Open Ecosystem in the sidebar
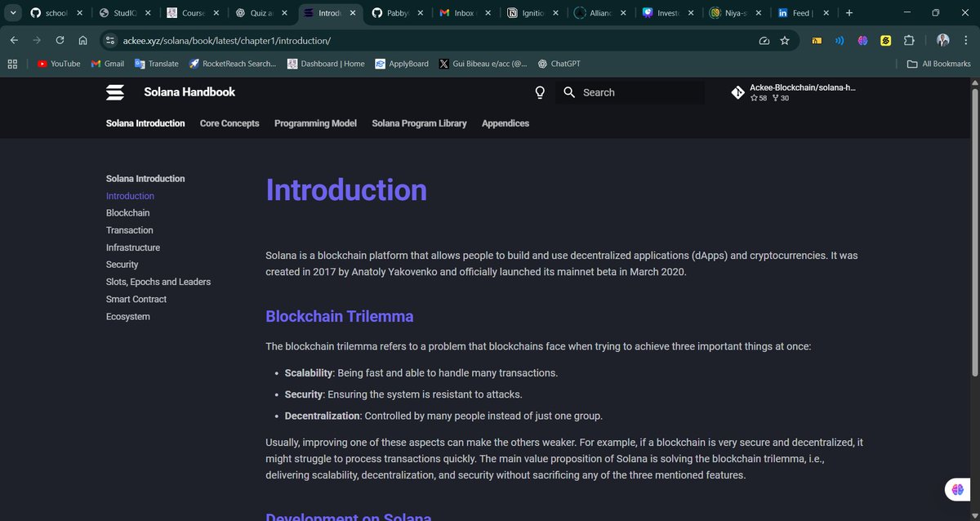The height and width of the screenshot is (521, 980). tap(128, 317)
